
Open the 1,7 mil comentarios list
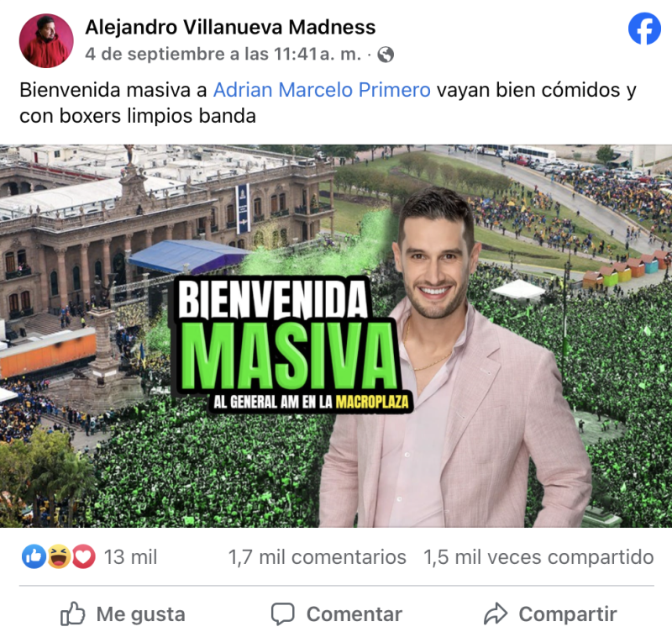pyautogui.click(x=318, y=557)
